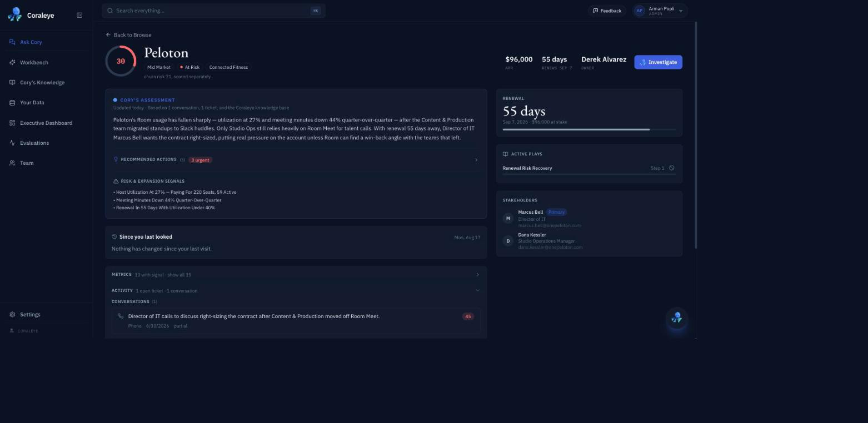Click Meeting Minutes Down 44% signal

(167, 200)
